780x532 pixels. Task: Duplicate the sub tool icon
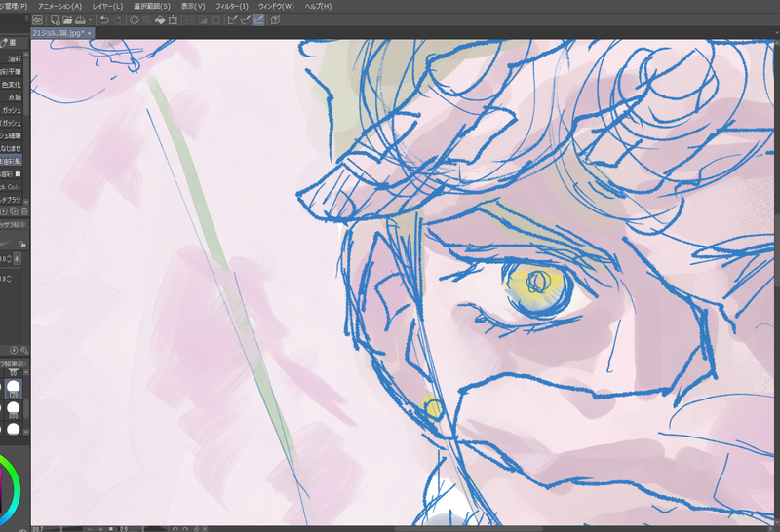point(14,211)
